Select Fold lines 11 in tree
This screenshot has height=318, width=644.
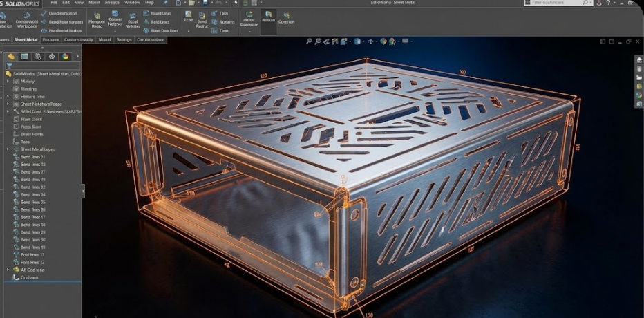pyautogui.click(x=32, y=254)
